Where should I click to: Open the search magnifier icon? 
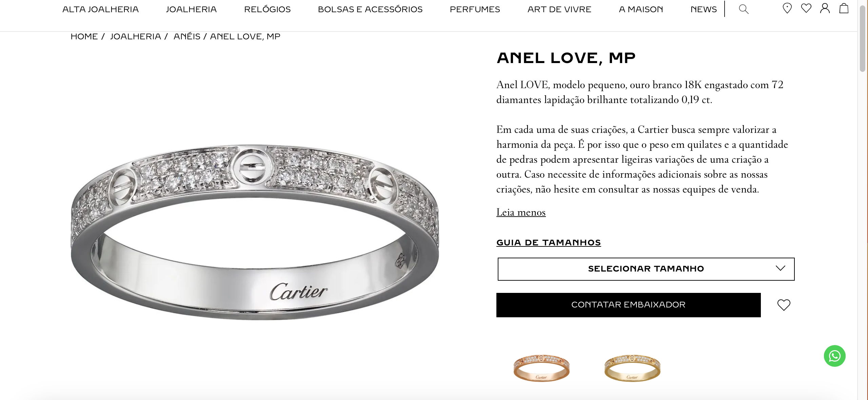point(744,9)
